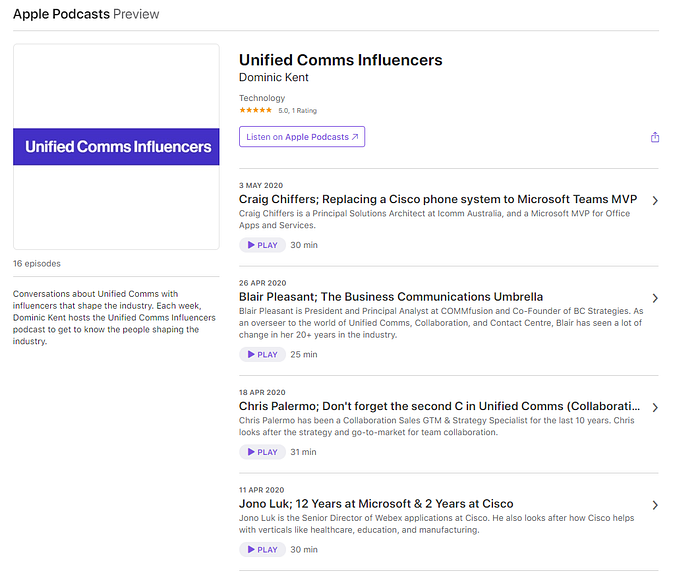
Task: Open Chris Palermo; Don't forget the second C title
Action: coord(439,406)
